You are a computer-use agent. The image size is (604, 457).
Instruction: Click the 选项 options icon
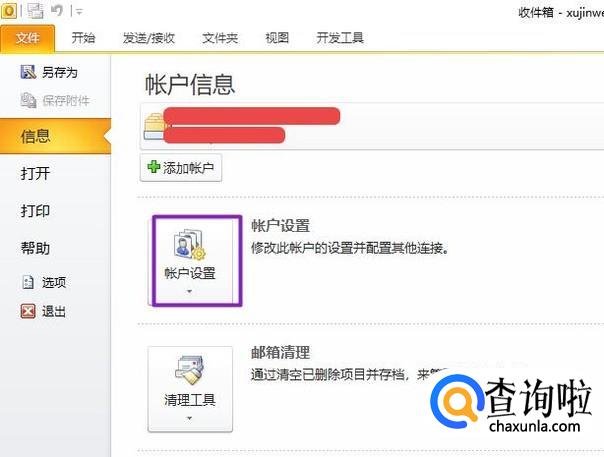(x=28, y=282)
